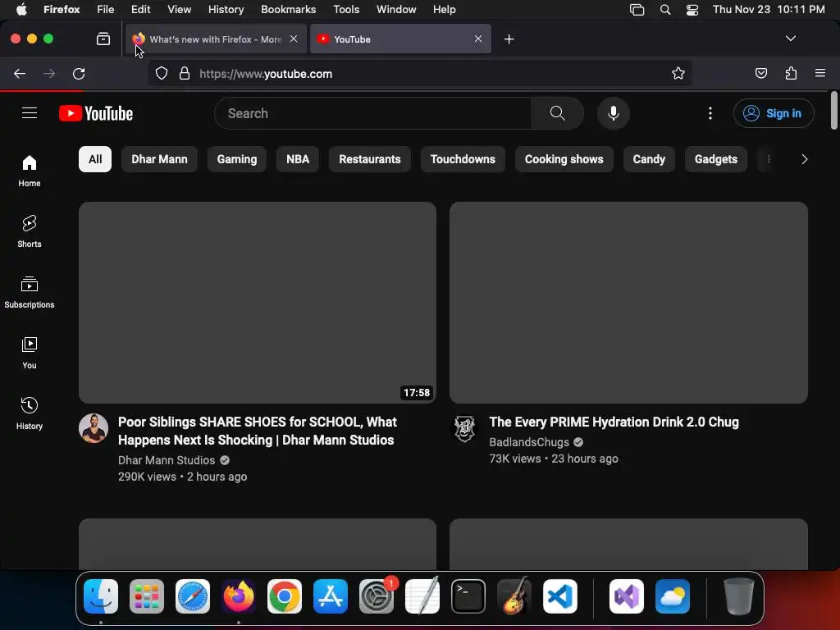Switch to What's new with Firefox tab
Viewport: 840px width, 630px height.
point(216,39)
